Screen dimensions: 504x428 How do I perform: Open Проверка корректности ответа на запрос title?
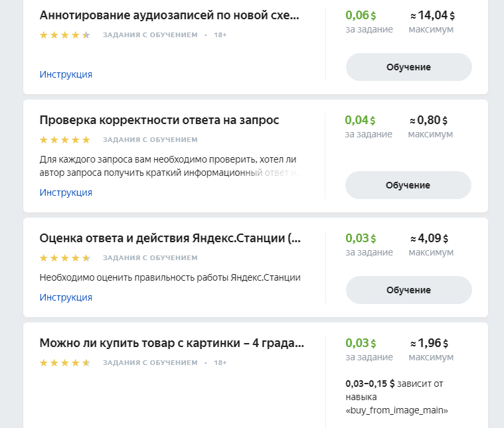point(159,120)
